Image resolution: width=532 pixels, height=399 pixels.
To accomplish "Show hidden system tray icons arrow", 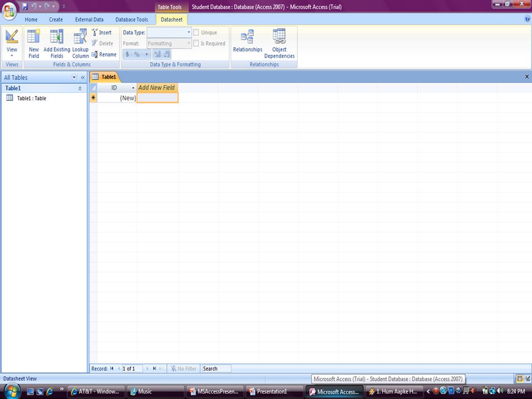I will (428, 391).
